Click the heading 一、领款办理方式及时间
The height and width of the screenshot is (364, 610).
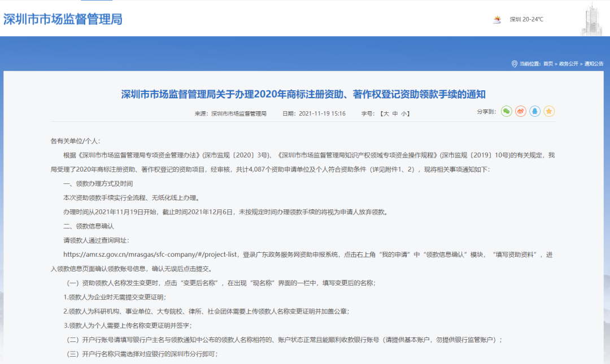[x=98, y=183]
